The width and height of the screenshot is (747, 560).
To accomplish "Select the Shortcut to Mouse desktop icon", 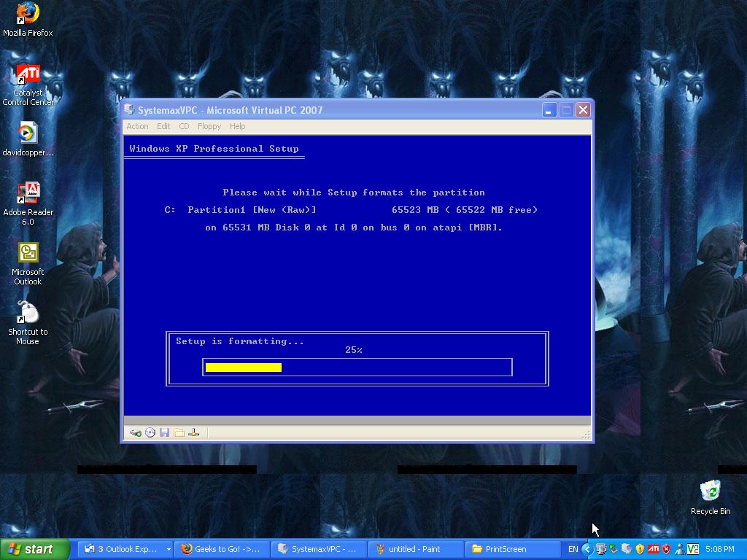I will coord(28,323).
